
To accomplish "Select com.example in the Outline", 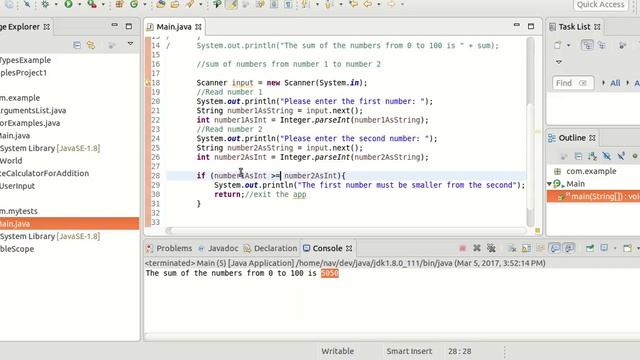I will [591, 171].
